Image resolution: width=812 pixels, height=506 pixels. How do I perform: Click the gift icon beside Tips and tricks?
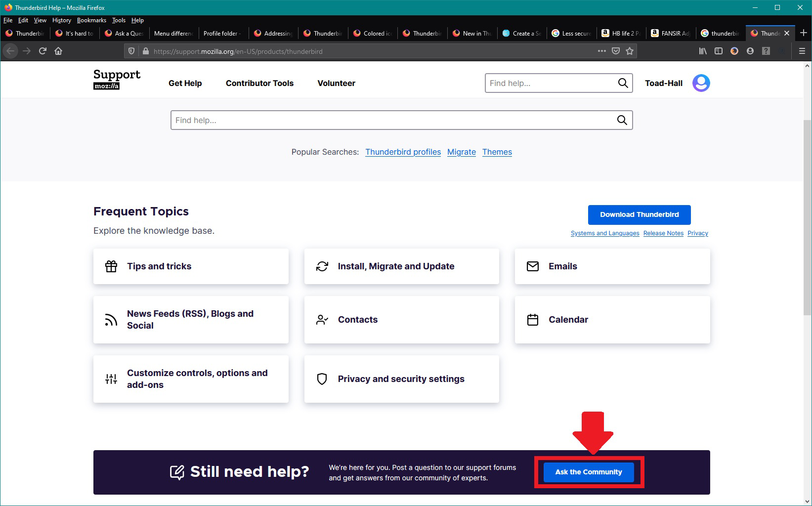[111, 266]
